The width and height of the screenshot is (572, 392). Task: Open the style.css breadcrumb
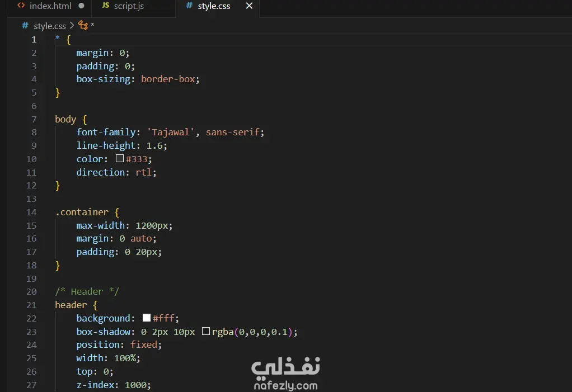click(50, 26)
